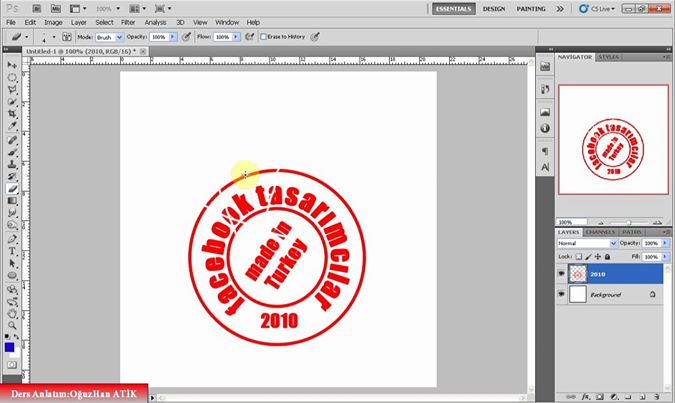675x403 pixels.
Task: Open Flow slider arrow
Action: tap(236, 37)
